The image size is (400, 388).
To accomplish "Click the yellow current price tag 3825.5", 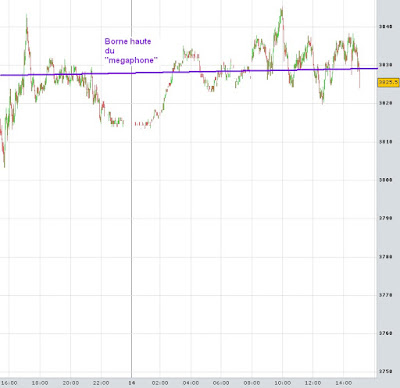I will pos(388,82).
